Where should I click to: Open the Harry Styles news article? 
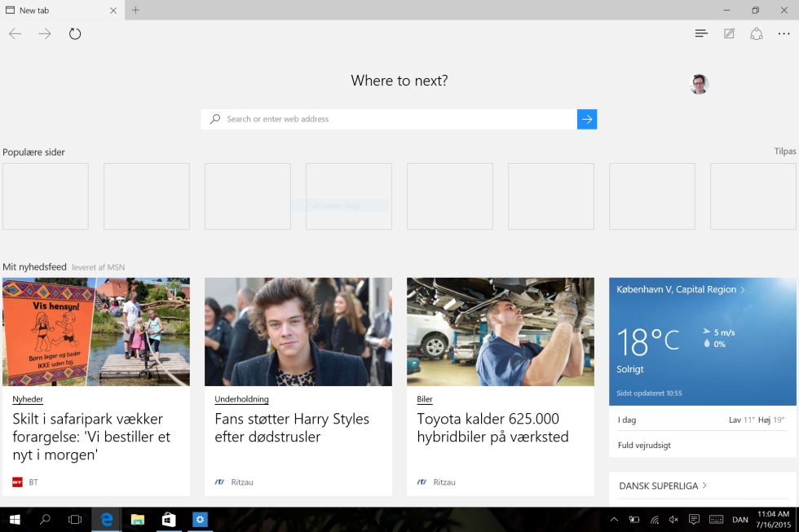(292, 428)
